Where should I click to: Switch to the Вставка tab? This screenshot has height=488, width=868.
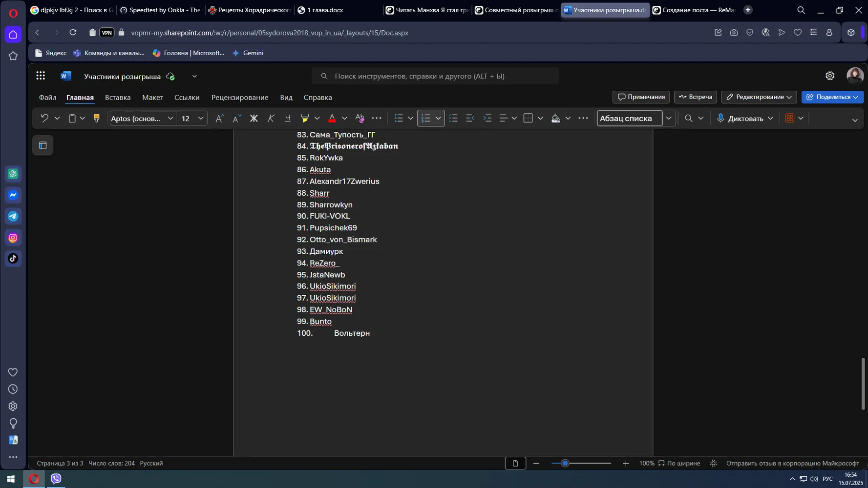coord(118,97)
